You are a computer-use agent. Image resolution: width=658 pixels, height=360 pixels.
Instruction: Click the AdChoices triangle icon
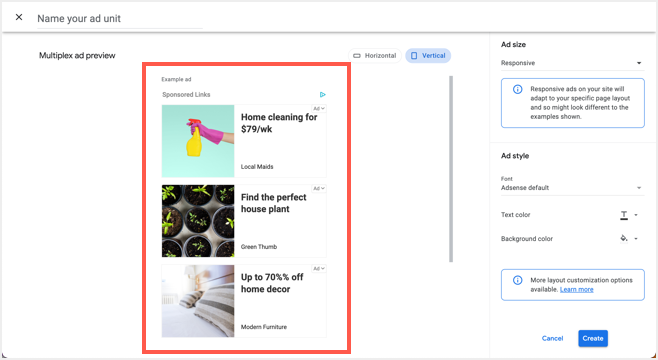pyautogui.click(x=322, y=94)
